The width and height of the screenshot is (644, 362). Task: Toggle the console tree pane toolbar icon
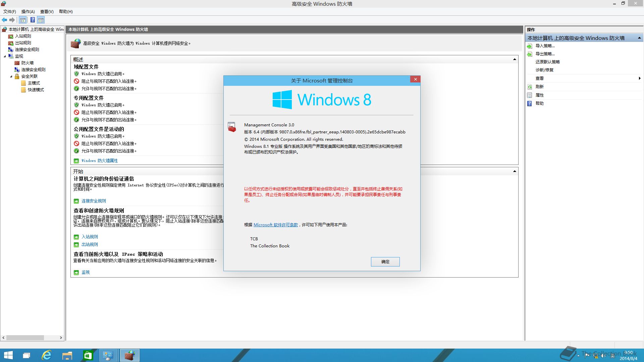click(x=23, y=20)
